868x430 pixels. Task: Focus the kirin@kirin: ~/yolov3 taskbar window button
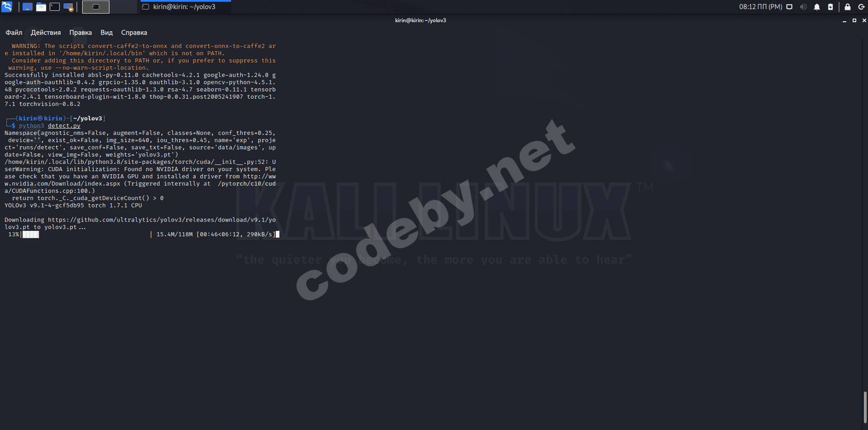pos(184,7)
